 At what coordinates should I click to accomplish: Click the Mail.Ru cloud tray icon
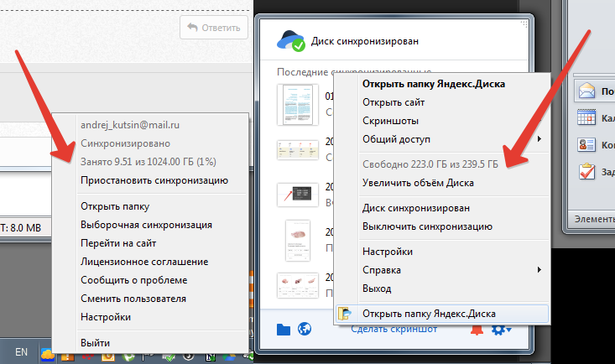[x=47, y=356]
